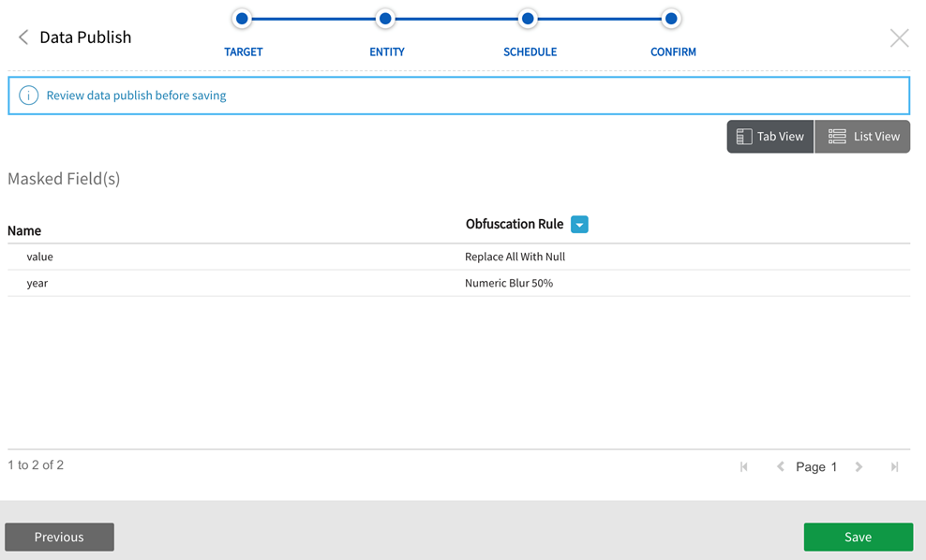Switch to Tab View
Screen dimensions: 926x560
tap(769, 137)
